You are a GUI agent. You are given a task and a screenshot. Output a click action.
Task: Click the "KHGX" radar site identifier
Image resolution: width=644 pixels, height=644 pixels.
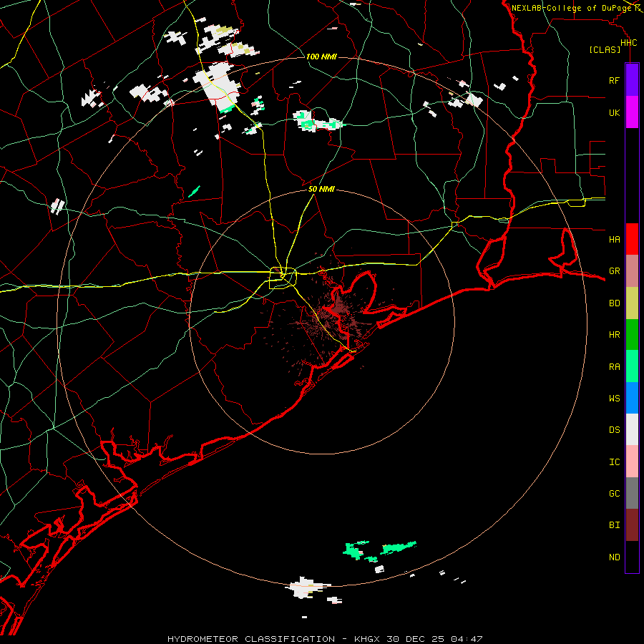click(x=367, y=639)
